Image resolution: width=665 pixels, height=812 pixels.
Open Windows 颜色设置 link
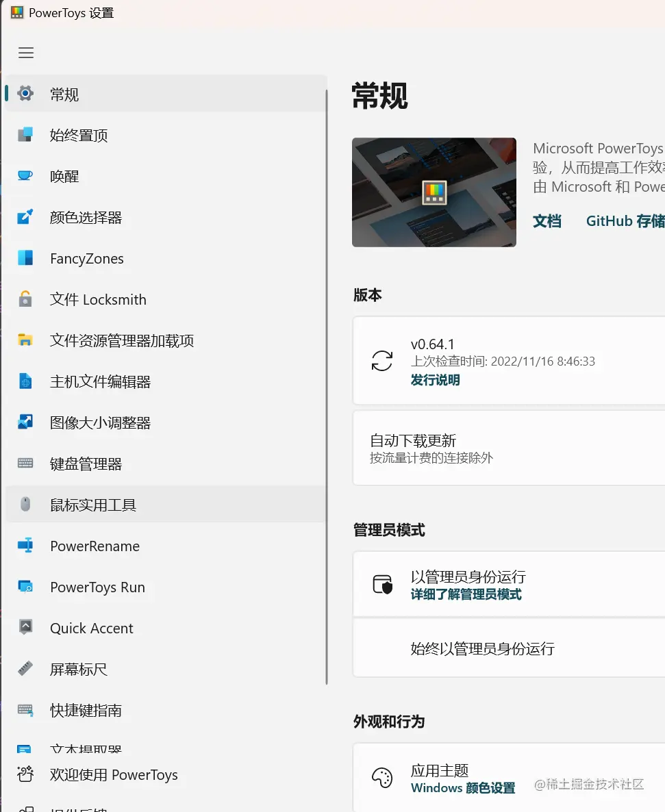463,787
